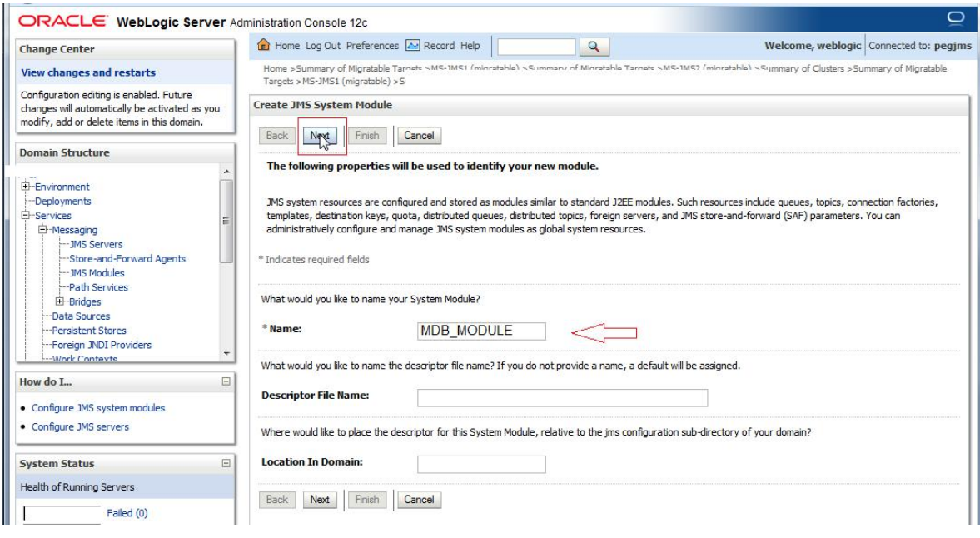Click the Domain Structure scrollbar thumb
The height and width of the screenshot is (538, 980).
coord(226,221)
